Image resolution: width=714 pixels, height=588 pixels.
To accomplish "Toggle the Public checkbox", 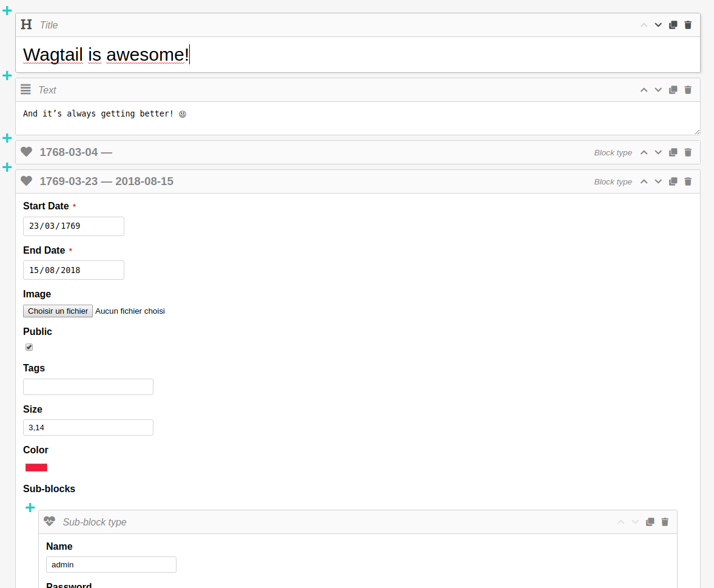I will (29, 347).
